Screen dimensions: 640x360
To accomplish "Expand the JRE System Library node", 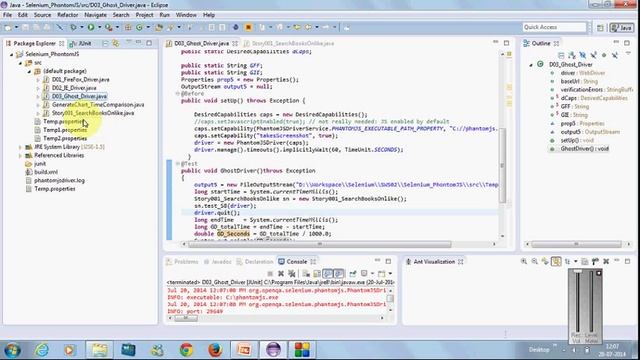I will click(x=20, y=147).
